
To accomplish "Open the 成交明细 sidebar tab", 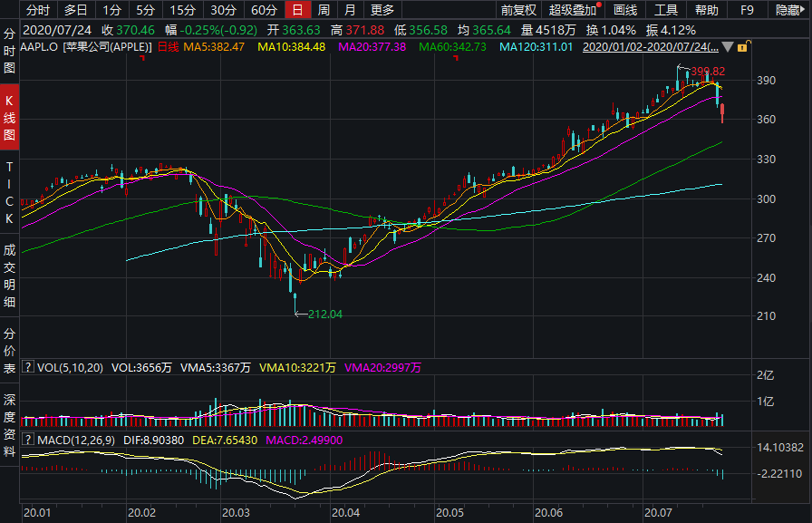I will coord(9,276).
